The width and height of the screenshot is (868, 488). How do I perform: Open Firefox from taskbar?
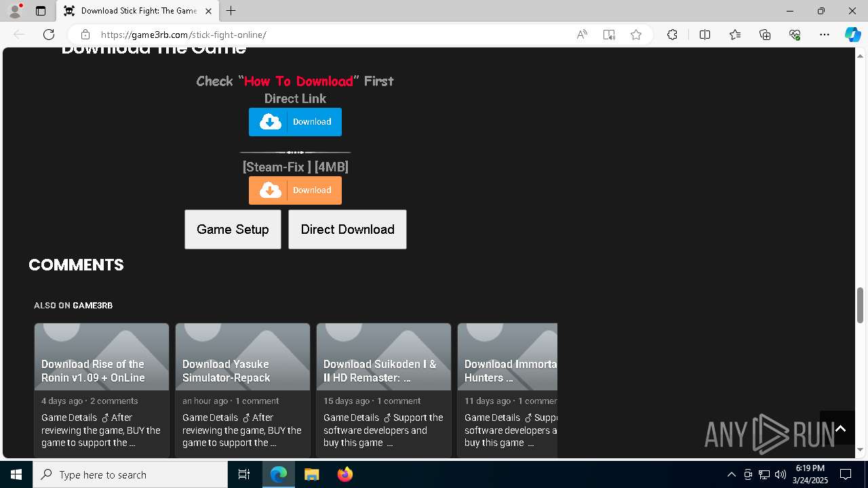(344, 474)
